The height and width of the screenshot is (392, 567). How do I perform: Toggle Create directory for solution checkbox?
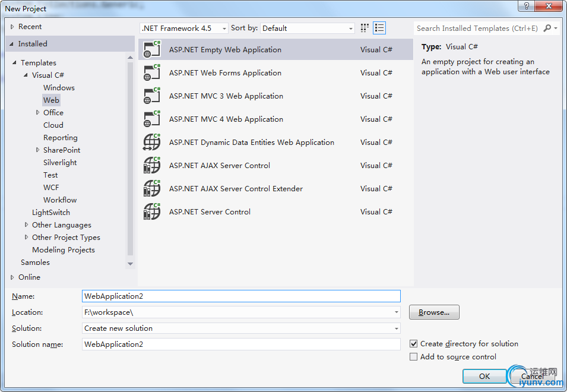click(413, 343)
